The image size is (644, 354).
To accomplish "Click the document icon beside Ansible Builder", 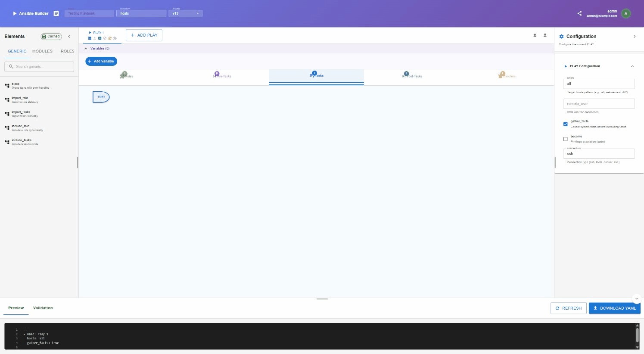I will [56, 13].
